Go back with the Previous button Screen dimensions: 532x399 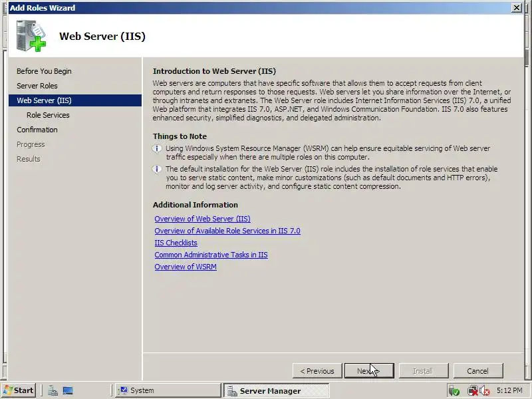click(317, 370)
